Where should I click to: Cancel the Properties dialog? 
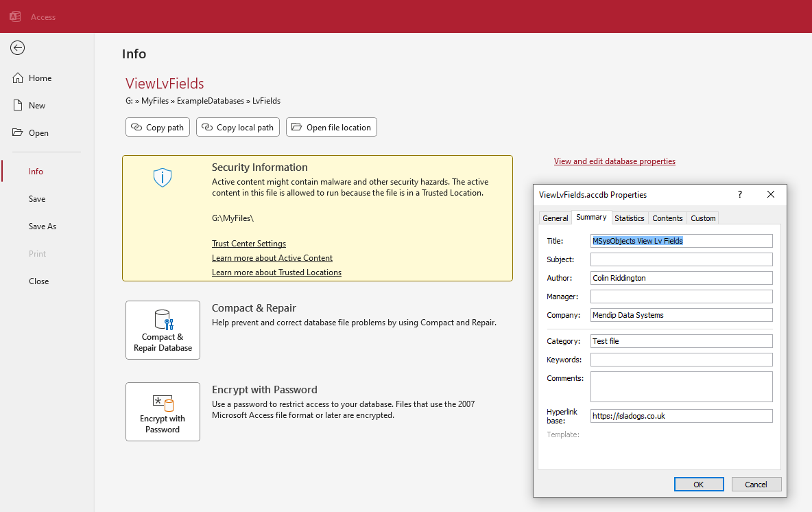[756, 485]
